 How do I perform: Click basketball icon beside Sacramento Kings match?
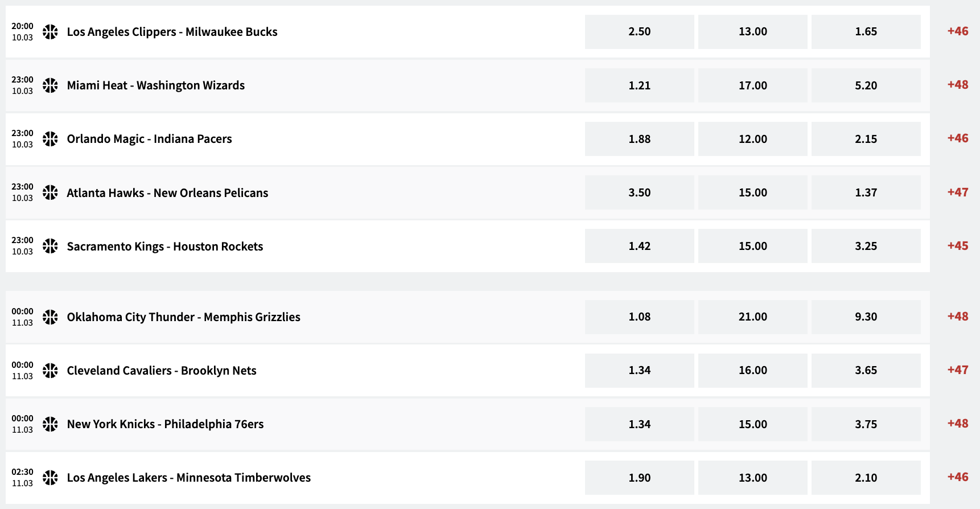[x=50, y=246]
